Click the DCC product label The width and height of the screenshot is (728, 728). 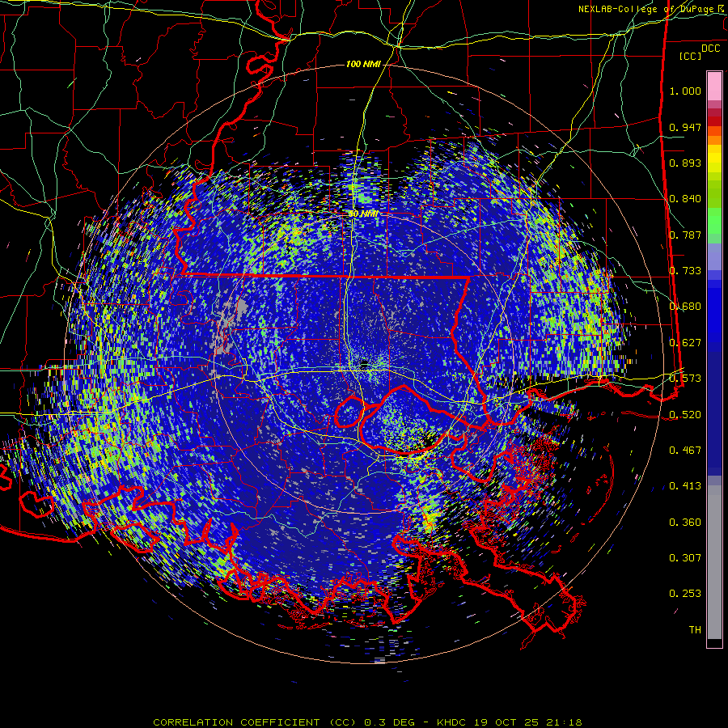pos(710,49)
